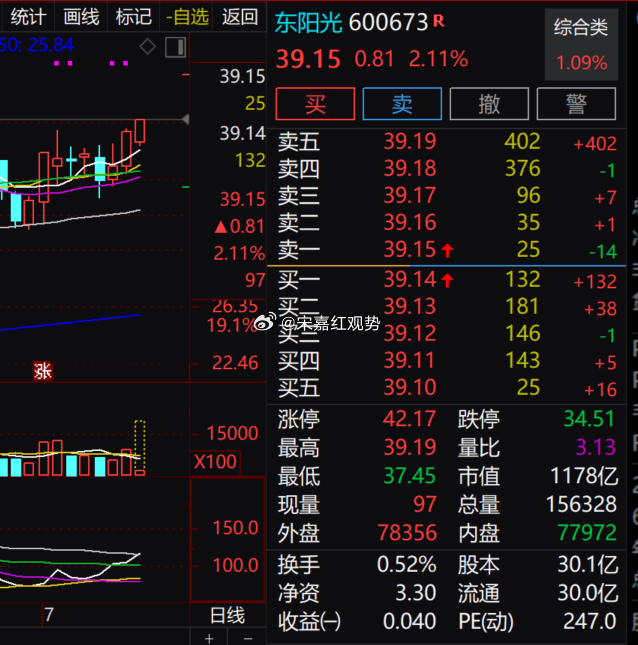Click 市值 value 1178亿
This screenshot has width=638, height=645.
(584, 476)
